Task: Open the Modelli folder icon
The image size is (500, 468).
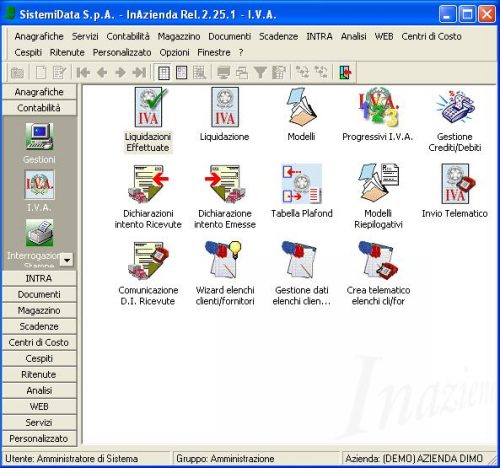Action: tap(301, 107)
